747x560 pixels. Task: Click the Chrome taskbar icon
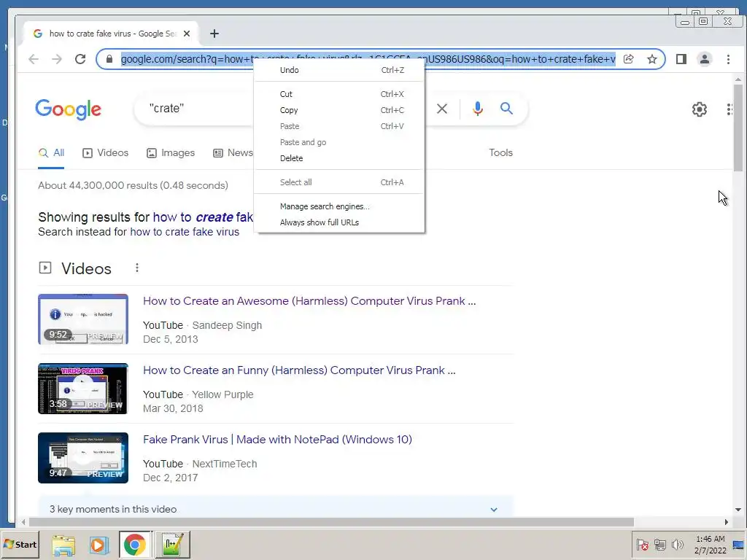coord(135,544)
